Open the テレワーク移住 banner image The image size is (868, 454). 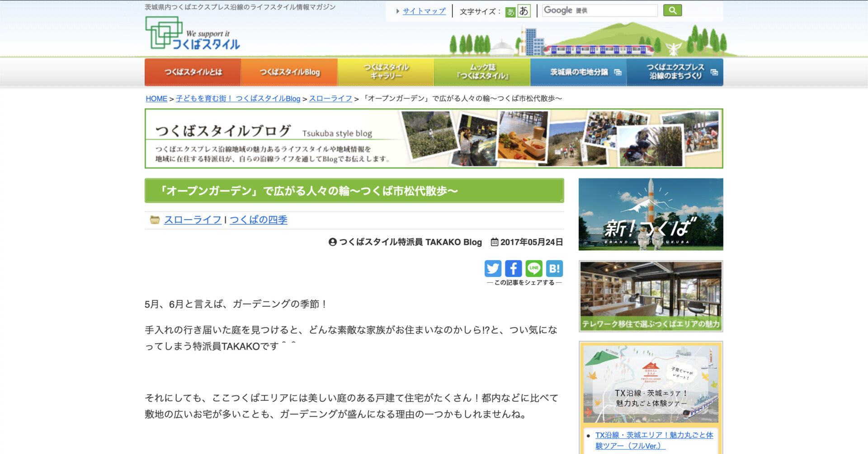coord(651,296)
